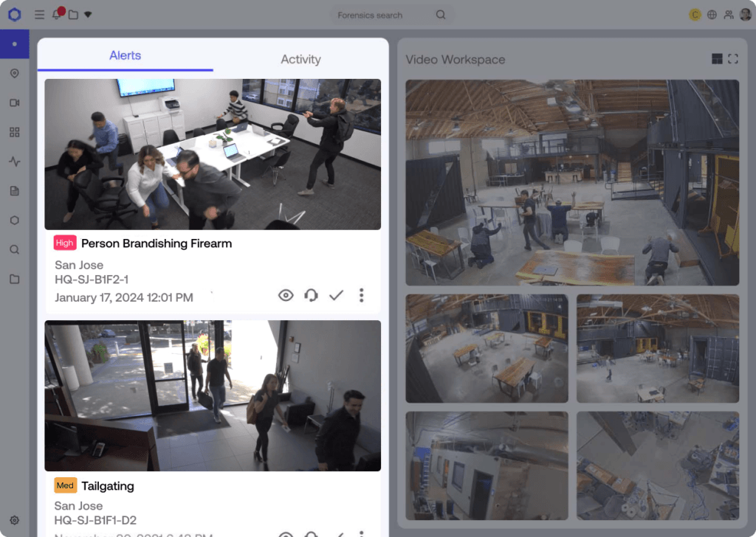Expand Video Workspace to fullscreen
756x537 pixels.
click(x=733, y=59)
